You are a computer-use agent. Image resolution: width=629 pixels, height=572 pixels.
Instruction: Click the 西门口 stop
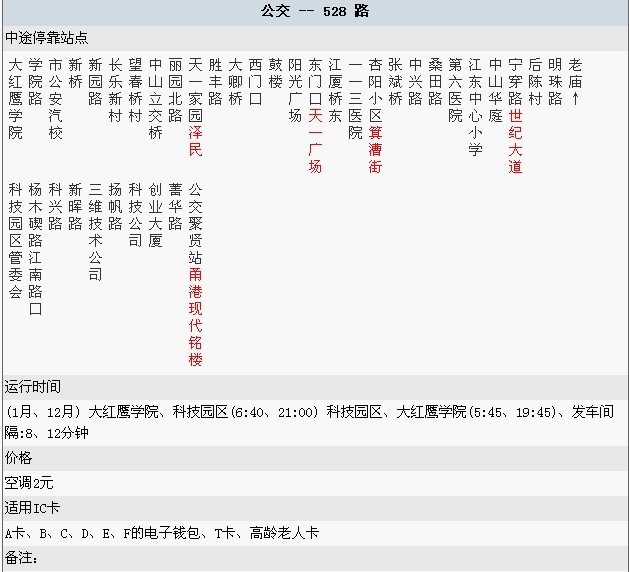tap(256, 82)
